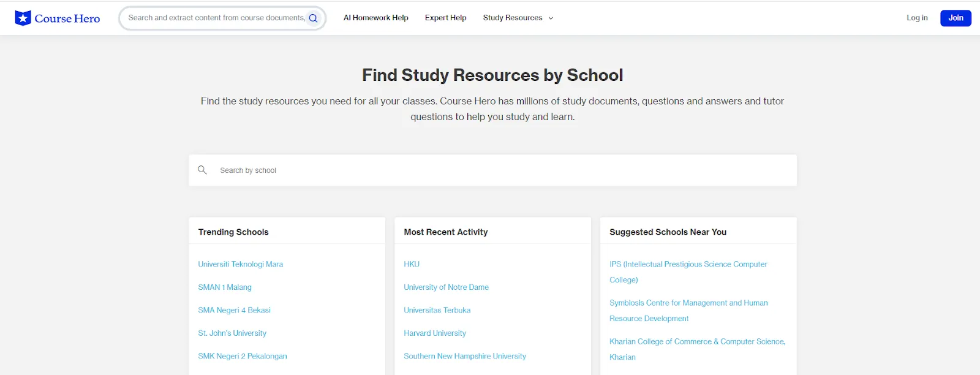Click the Log in link
The image size is (980, 375).
[917, 18]
